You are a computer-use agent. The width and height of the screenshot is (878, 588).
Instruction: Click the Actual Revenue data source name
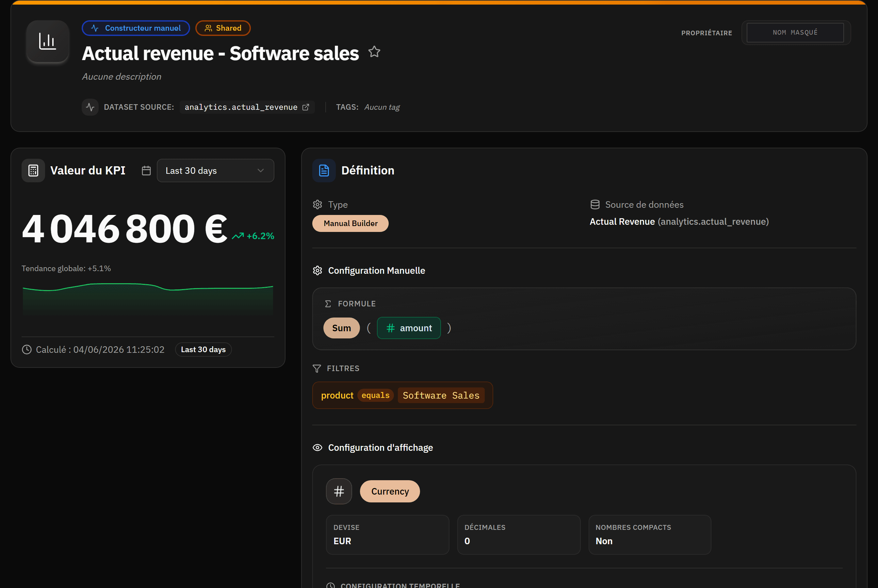click(x=622, y=221)
